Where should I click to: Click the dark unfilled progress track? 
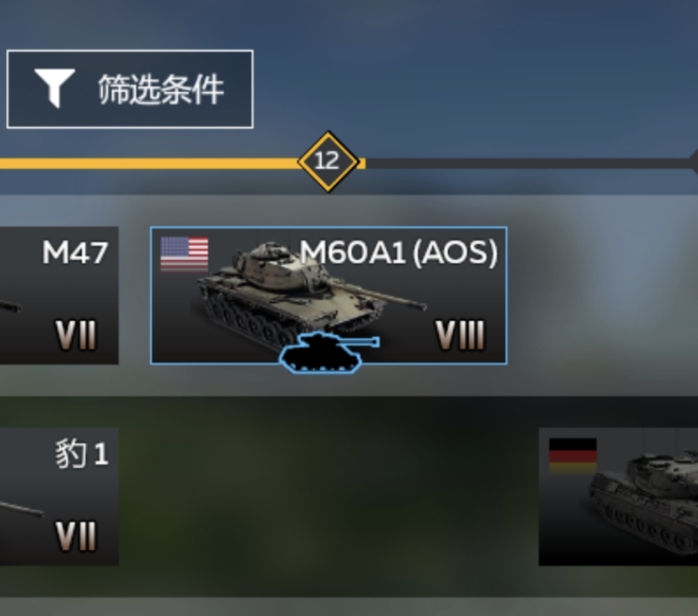tap(527, 163)
